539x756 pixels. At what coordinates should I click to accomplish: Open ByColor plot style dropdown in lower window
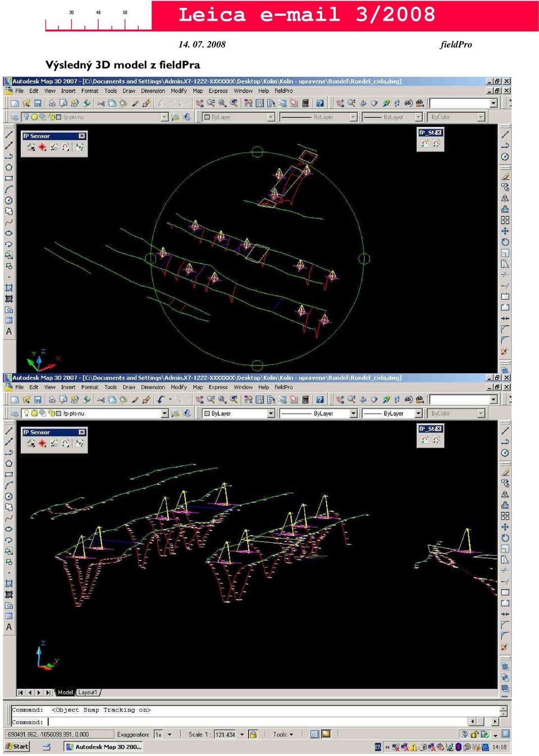click(481, 413)
